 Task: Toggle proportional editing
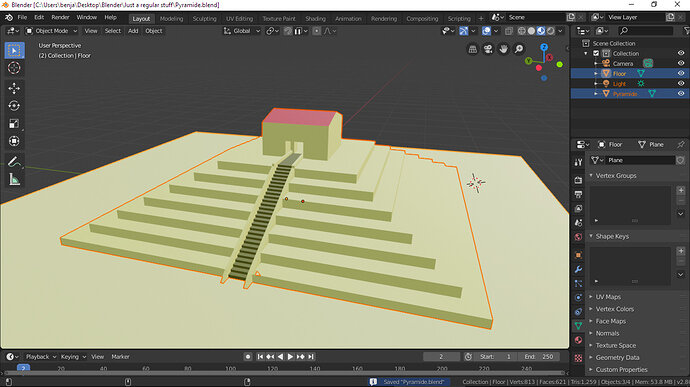click(316, 31)
